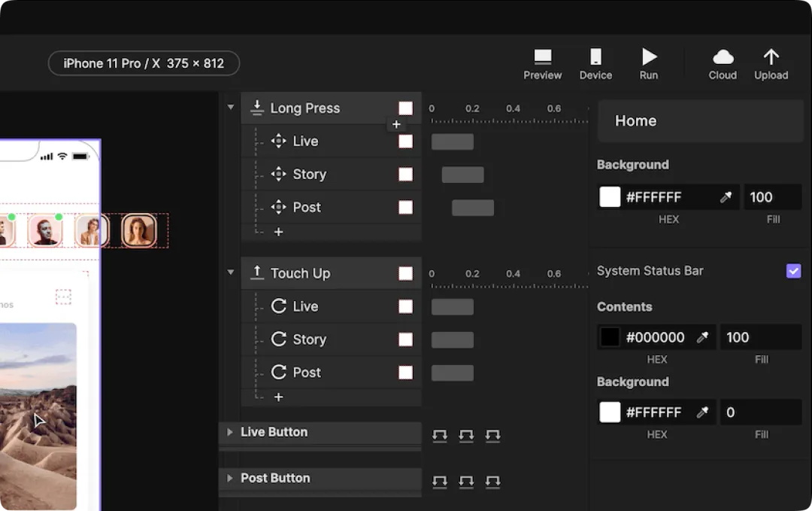Click first trigger icon beside Live Button
This screenshot has width=812, height=511.
coord(440,435)
